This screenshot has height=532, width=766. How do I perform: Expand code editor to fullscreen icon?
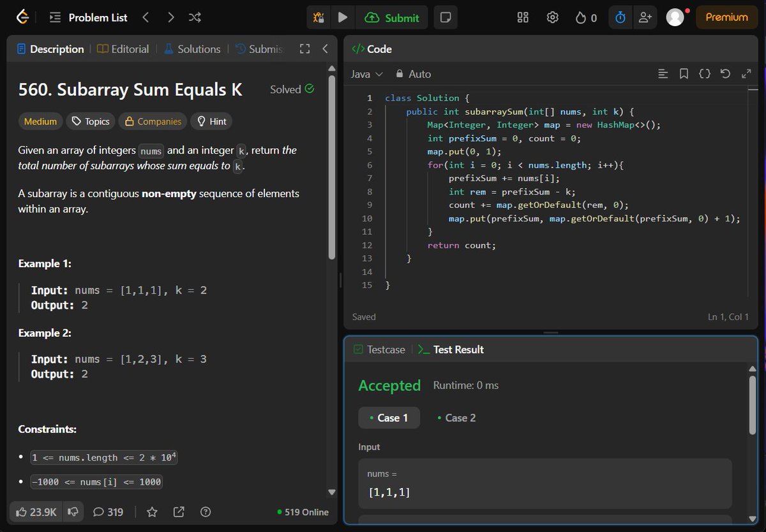coord(746,74)
